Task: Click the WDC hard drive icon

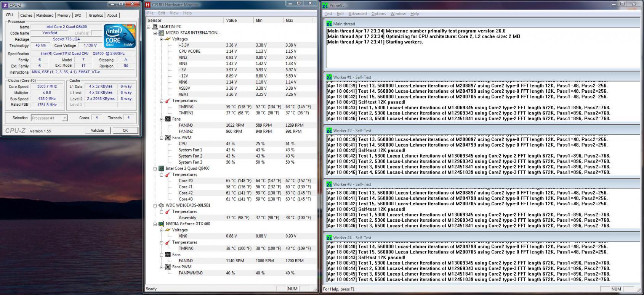Action: [162, 205]
